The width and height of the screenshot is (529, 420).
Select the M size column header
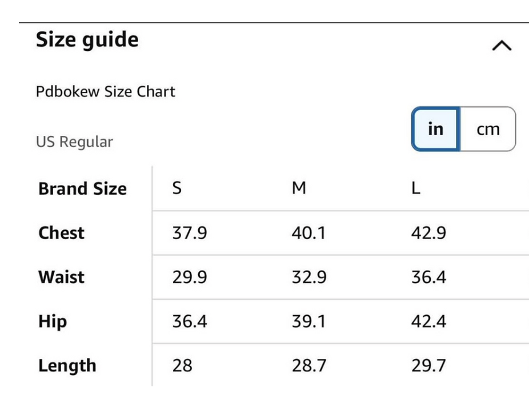tap(299, 189)
